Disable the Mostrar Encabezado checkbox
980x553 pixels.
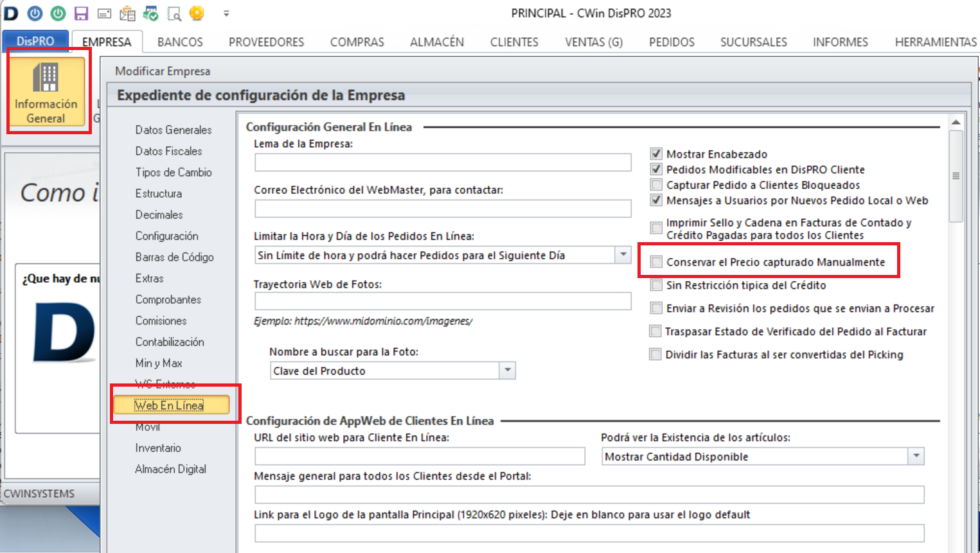pyautogui.click(x=656, y=154)
